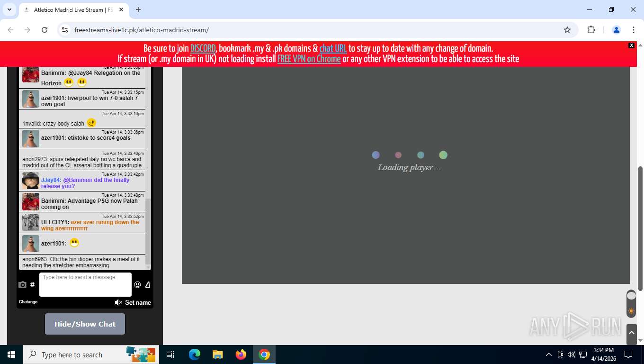
Task: Go back with browser back arrow
Action: 10,30
